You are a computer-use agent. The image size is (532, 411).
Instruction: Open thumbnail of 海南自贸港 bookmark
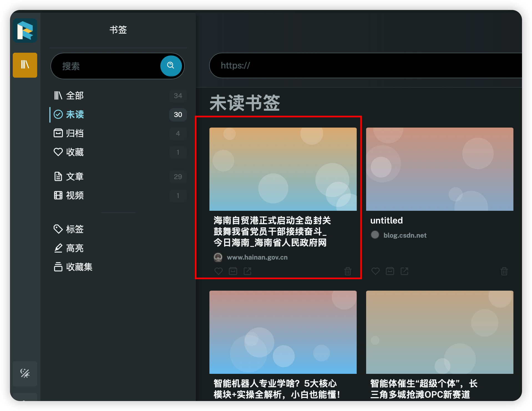(x=283, y=169)
